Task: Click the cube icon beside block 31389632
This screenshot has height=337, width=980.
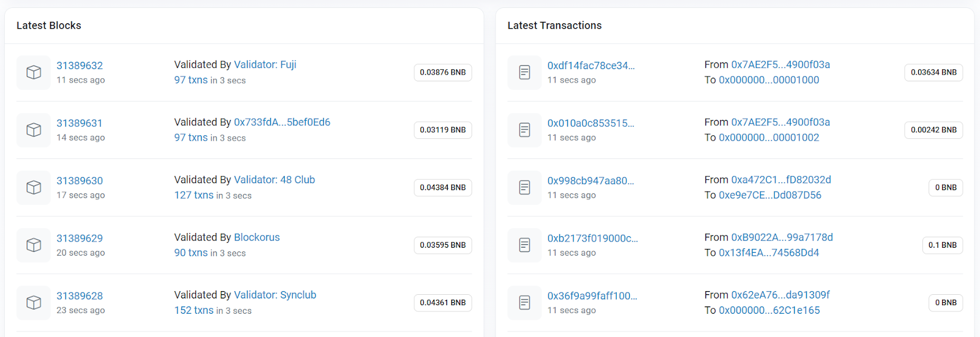Action: (34, 73)
